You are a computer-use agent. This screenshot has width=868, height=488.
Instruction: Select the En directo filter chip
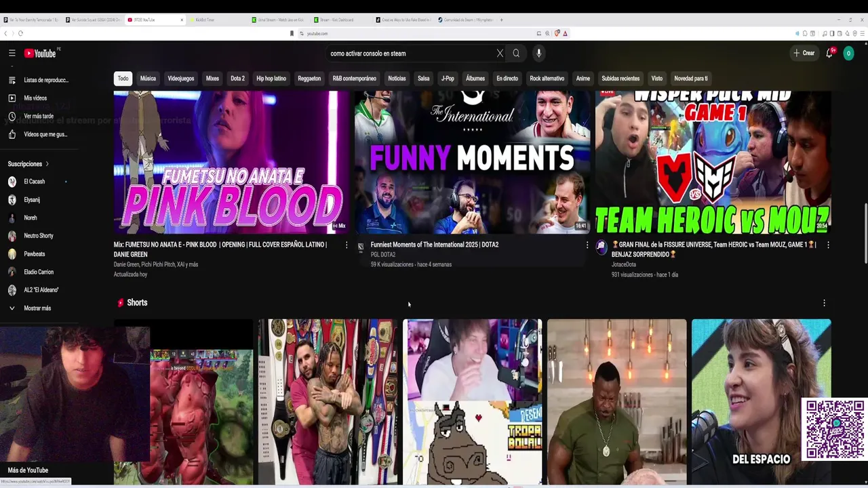507,79
